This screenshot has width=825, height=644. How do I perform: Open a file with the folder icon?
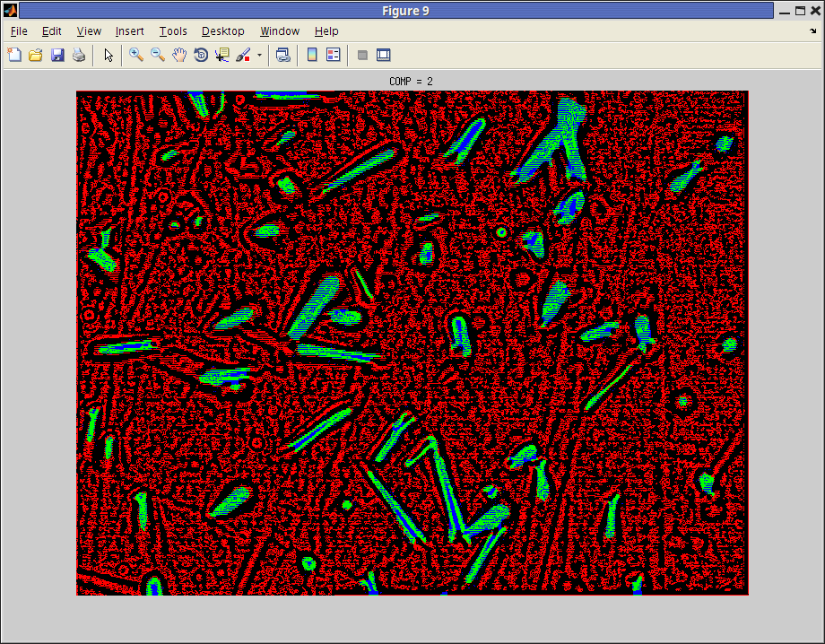click(x=36, y=55)
